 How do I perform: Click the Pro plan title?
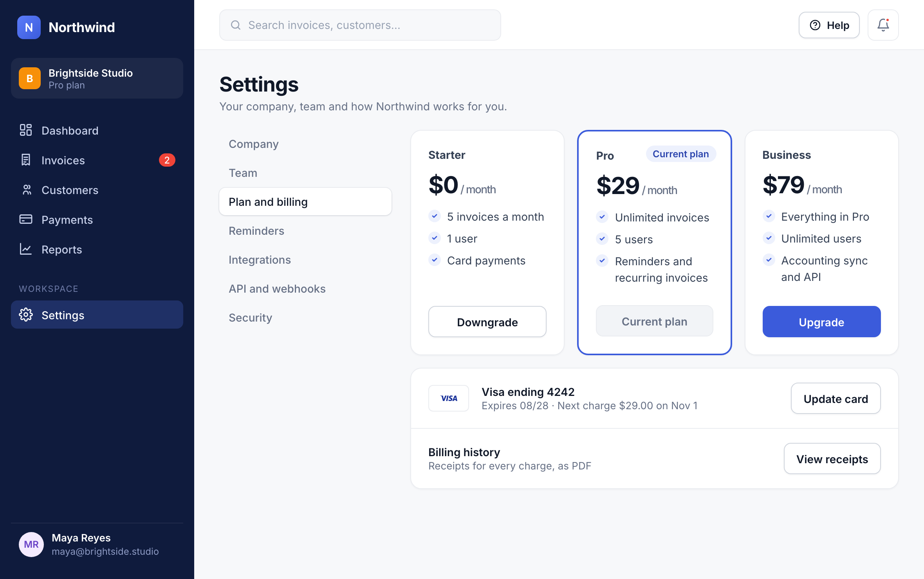point(605,156)
